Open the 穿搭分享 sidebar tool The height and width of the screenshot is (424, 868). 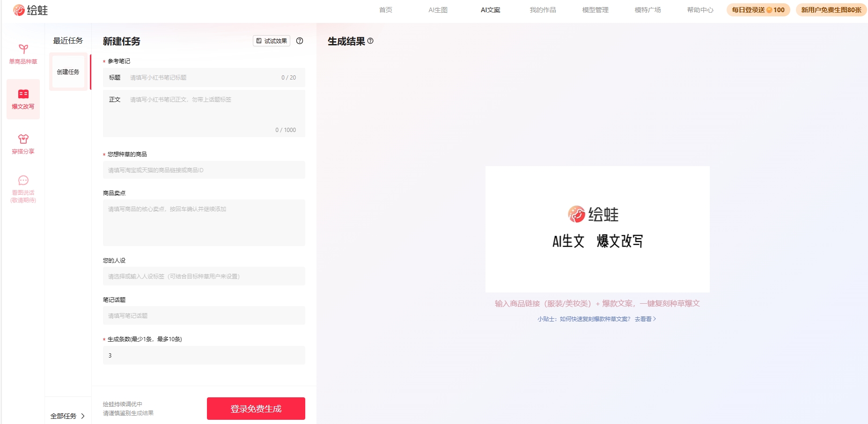[x=23, y=144]
